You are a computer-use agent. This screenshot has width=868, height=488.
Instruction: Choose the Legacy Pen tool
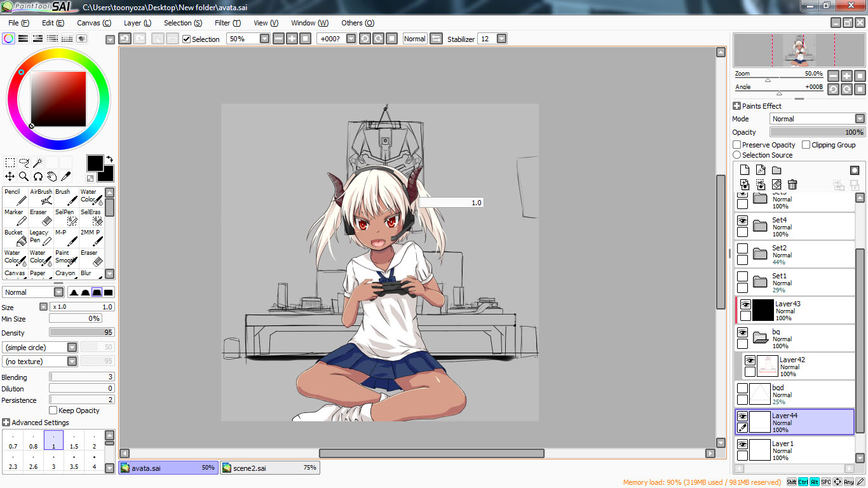[41, 238]
